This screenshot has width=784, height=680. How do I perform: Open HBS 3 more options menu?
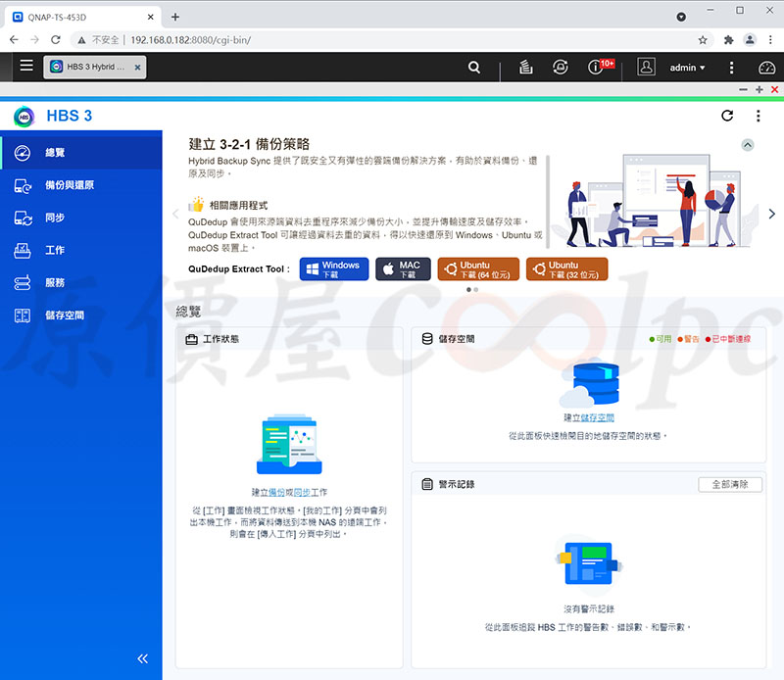(758, 116)
